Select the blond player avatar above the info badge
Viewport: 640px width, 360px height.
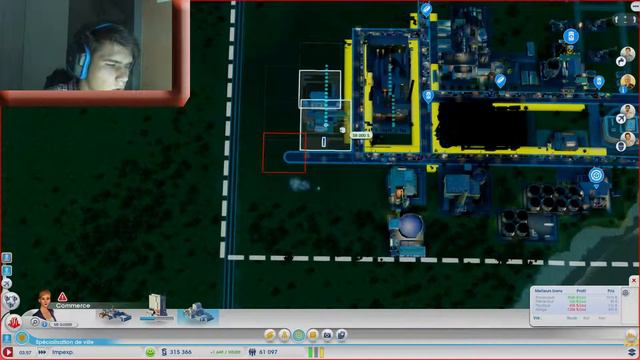pyautogui.click(x=628, y=82)
